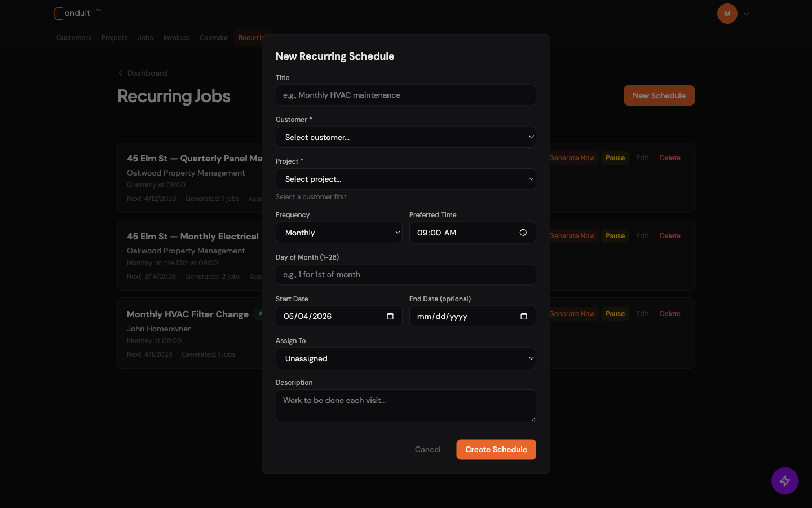Image resolution: width=812 pixels, height=508 pixels.
Task: Pause the Monthly Electrical schedule
Action: (615, 236)
